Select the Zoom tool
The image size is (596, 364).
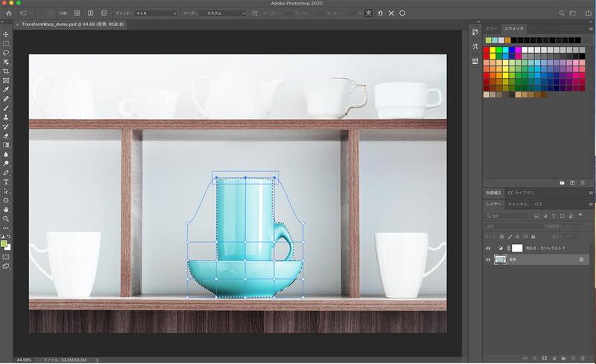[6, 219]
